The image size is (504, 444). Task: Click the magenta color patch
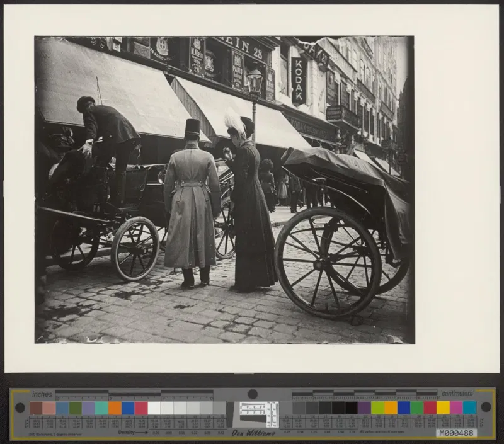(456, 407)
